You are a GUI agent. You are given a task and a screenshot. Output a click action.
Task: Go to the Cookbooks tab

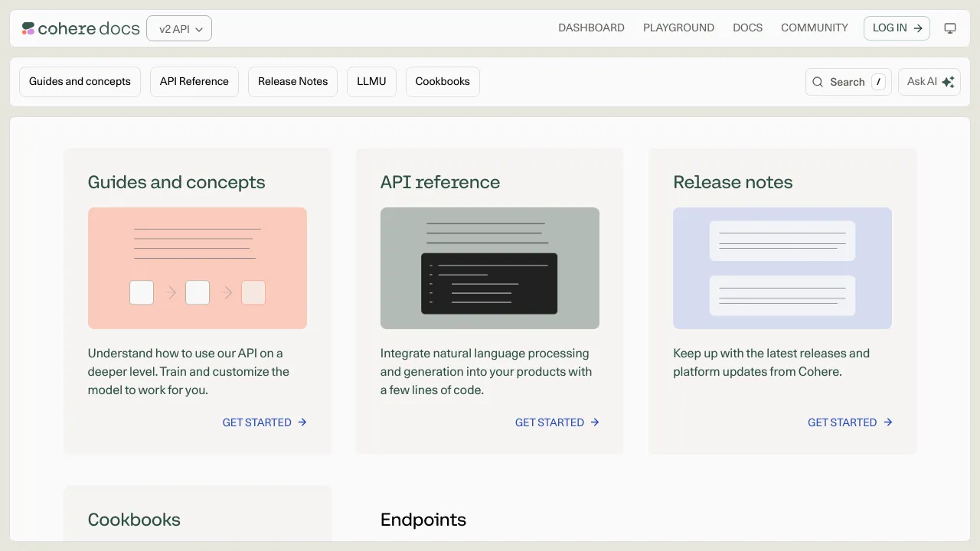pyautogui.click(x=443, y=82)
